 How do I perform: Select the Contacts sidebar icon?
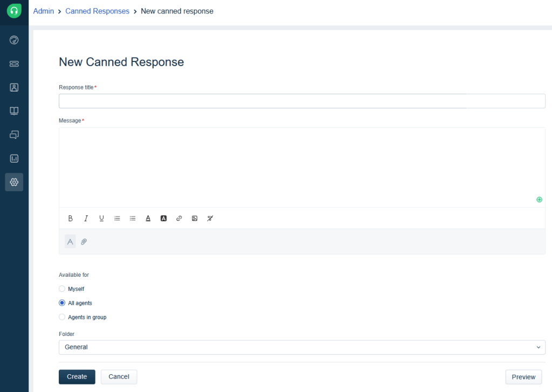pyautogui.click(x=14, y=87)
